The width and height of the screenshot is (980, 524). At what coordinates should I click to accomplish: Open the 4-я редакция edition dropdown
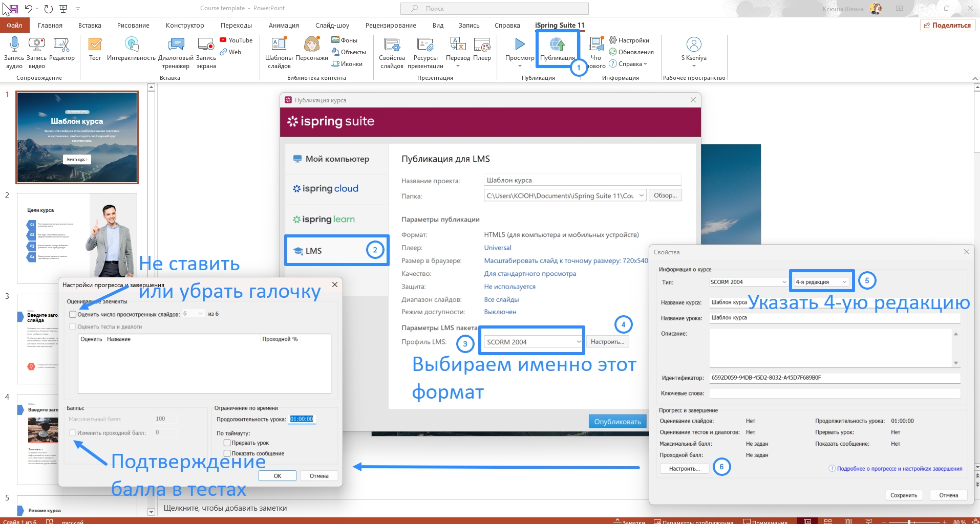click(822, 282)
